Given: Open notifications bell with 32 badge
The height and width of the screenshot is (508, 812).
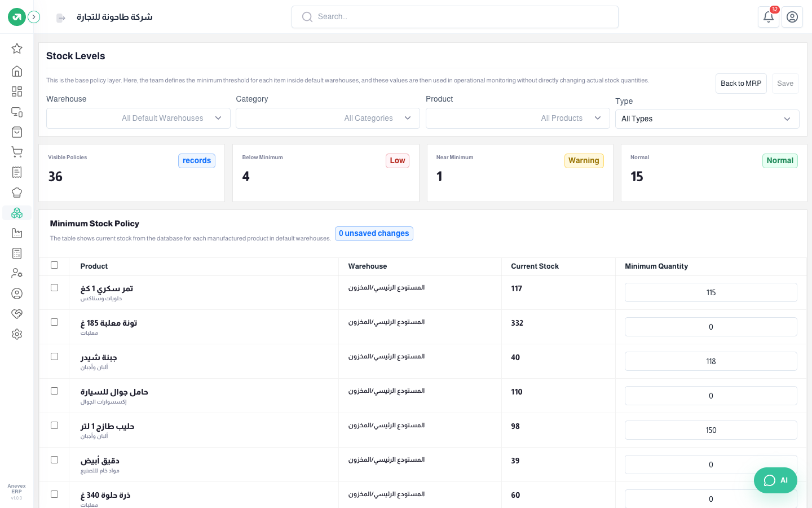Looking at the screenshot, I should [x=769, y=17].
